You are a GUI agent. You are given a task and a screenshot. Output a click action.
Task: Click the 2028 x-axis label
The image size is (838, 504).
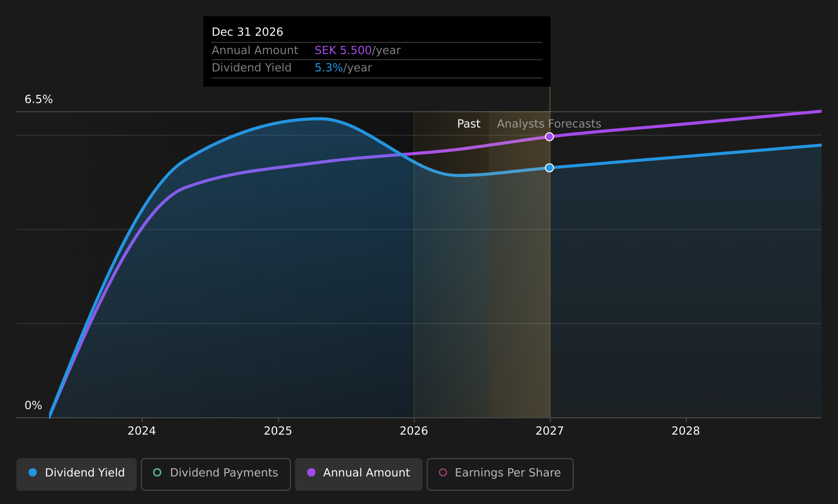tap(686, 431)
